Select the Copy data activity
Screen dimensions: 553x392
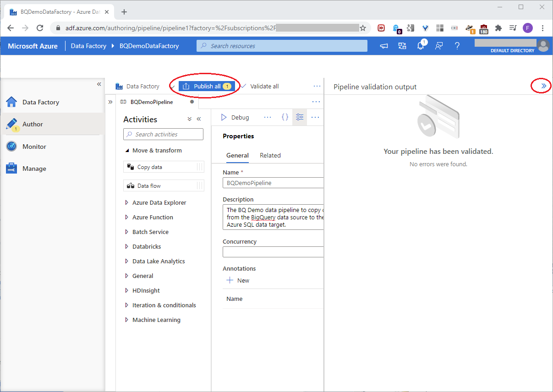(164, 167)
